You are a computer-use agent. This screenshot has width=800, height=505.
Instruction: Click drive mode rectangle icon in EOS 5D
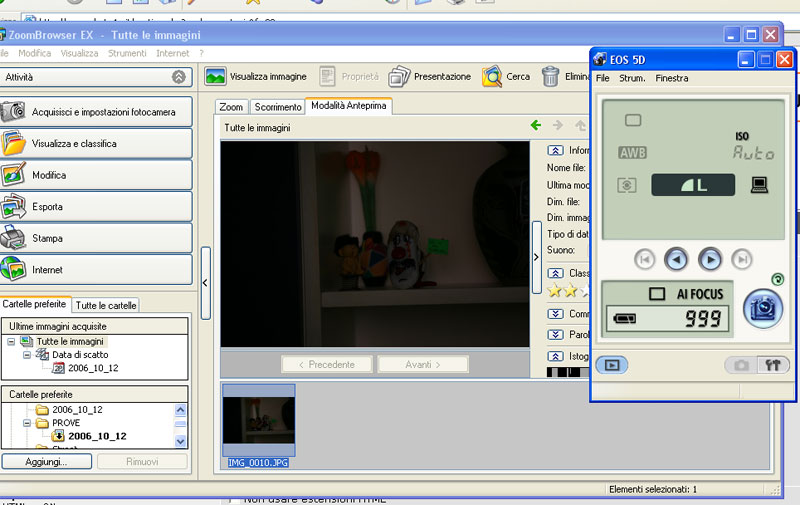click(x=633, y=120)
